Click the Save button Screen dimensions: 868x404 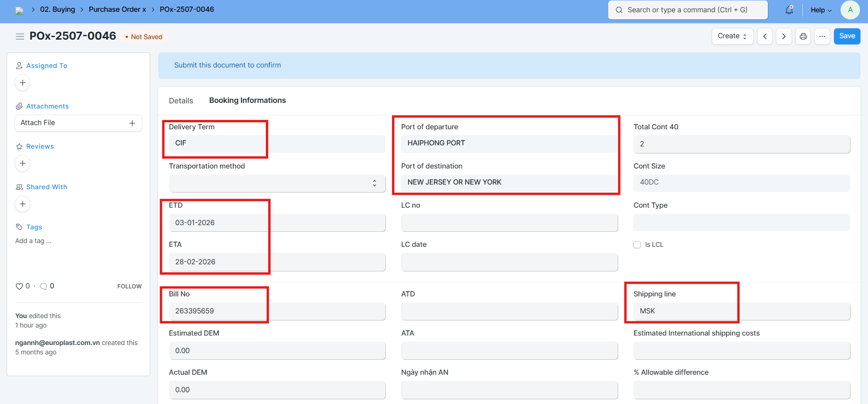[847, 36]
